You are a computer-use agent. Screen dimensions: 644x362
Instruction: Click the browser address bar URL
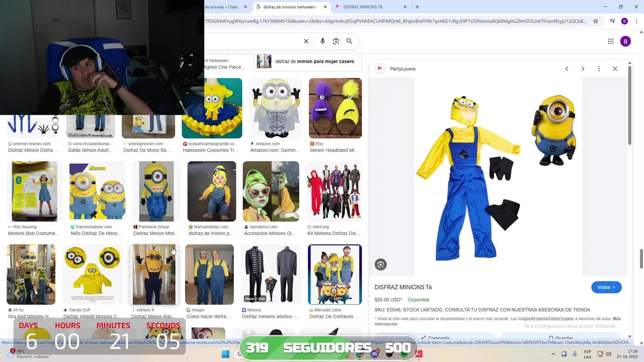pos(395,21)
